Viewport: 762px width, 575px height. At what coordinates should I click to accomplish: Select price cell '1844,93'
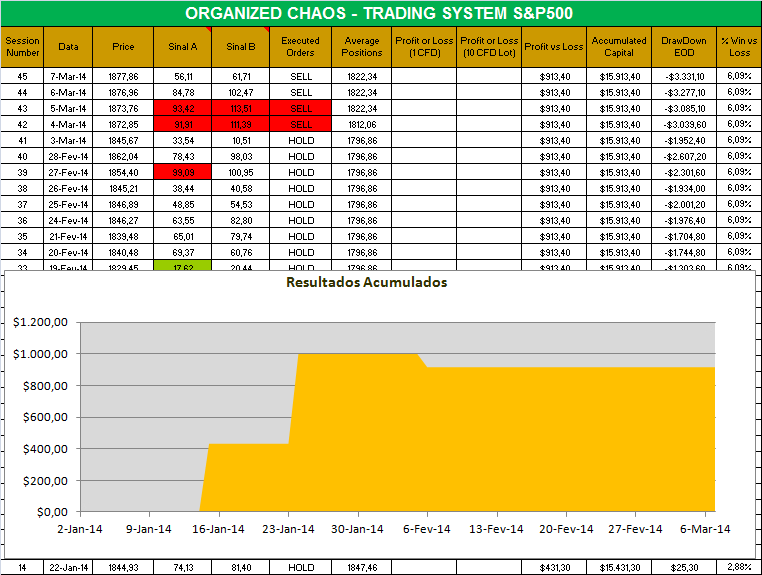click(x=123, y=568)
